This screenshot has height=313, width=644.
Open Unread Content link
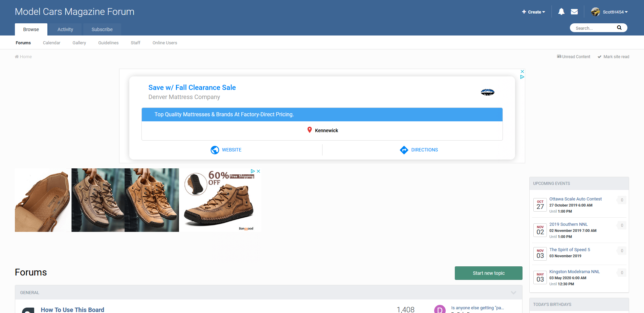(574, 57)
